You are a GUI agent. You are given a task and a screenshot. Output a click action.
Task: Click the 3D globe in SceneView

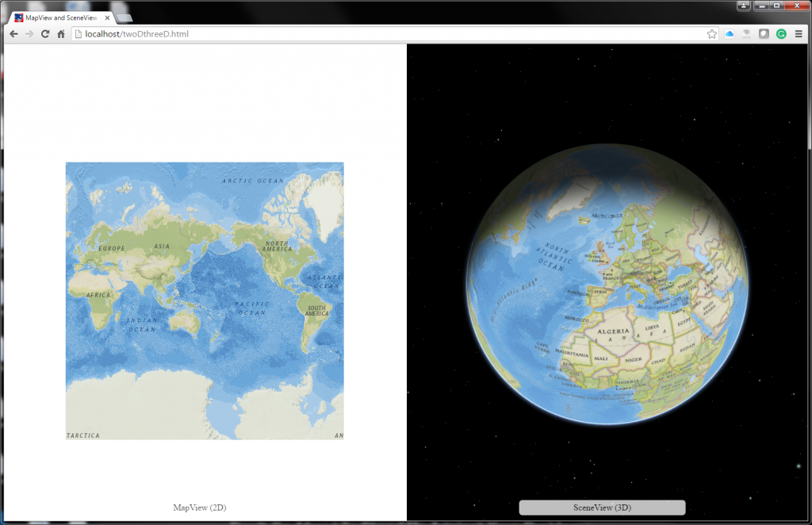click(607, 284)
